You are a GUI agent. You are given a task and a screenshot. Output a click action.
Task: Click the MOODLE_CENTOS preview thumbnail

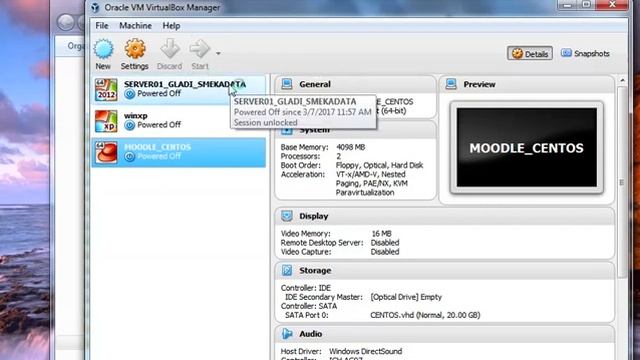click(x=527, y=147)
